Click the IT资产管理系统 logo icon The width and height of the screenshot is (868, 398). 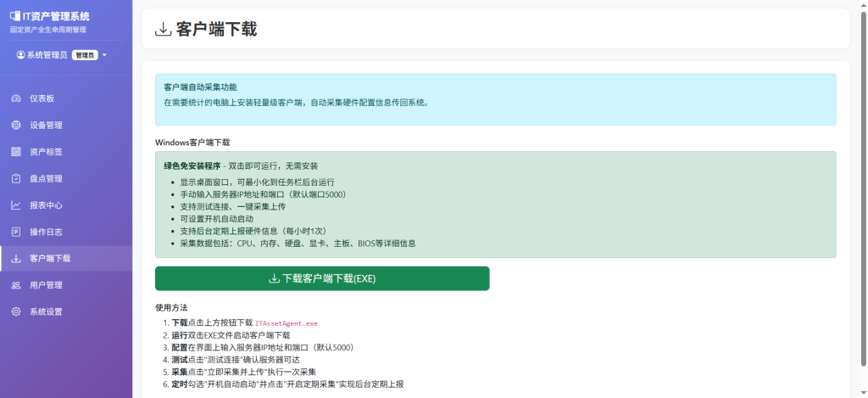[x=15, y=17]
